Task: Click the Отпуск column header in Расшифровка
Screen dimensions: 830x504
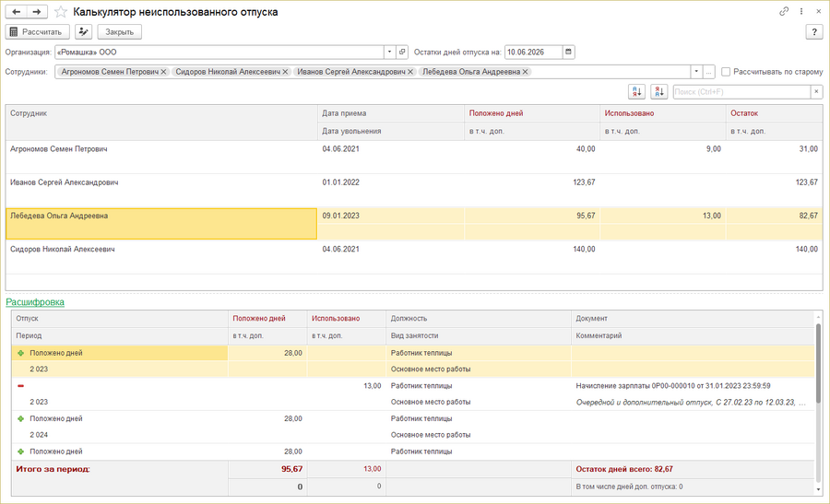Action: click(120, 319)
